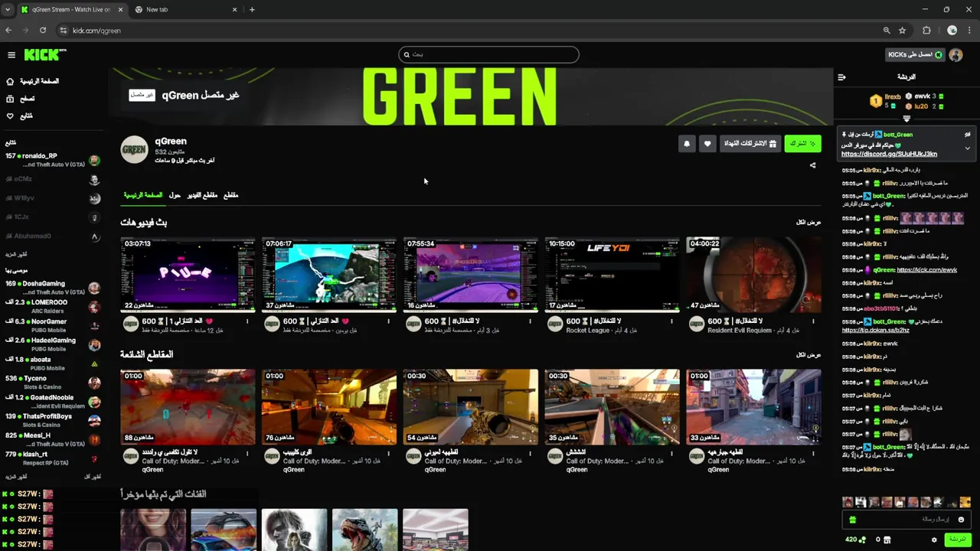Click the green gift icon in chat input
This screenshot has width=980, height=551.
tap(851, 520)
